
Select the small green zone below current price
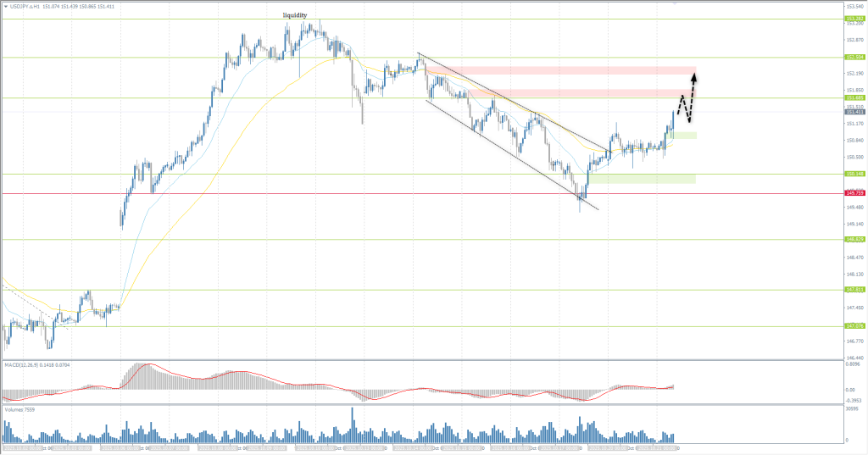[682, 135]
